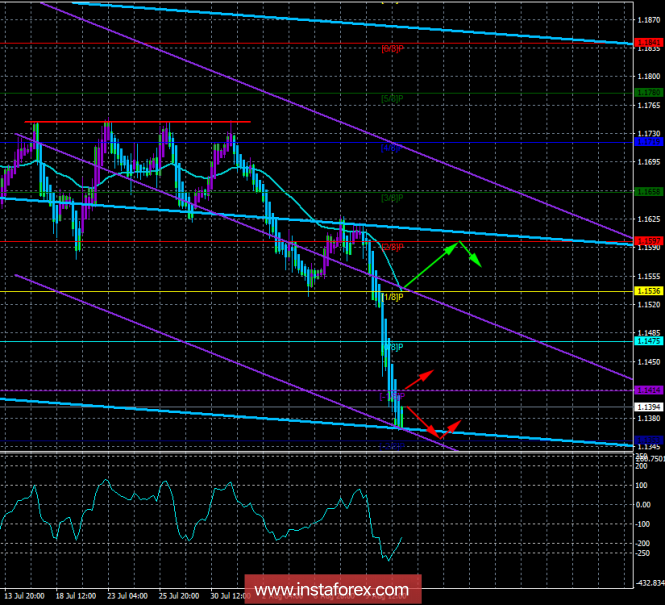
Task: Click the divider between chart and indicator panel
Action: click(316, 452)
